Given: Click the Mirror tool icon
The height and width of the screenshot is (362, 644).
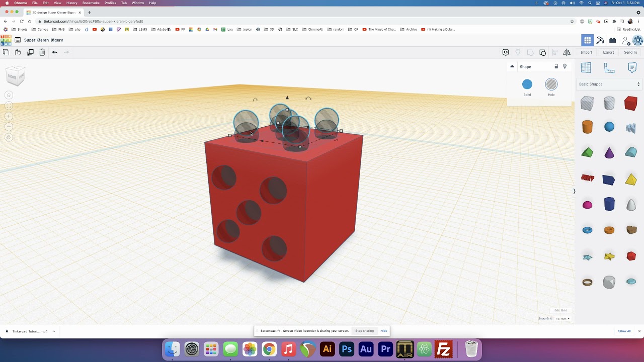Looking at the screenshot, I should (567, 52).
